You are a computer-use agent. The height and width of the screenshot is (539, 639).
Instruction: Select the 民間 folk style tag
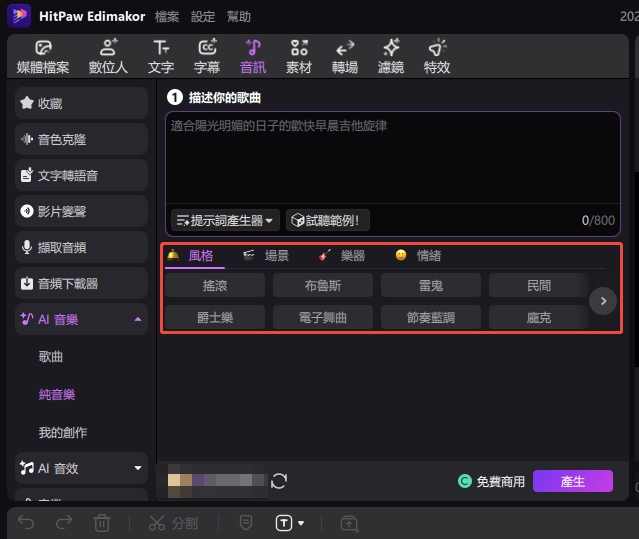pyautogui.click(x=539, y=285)
